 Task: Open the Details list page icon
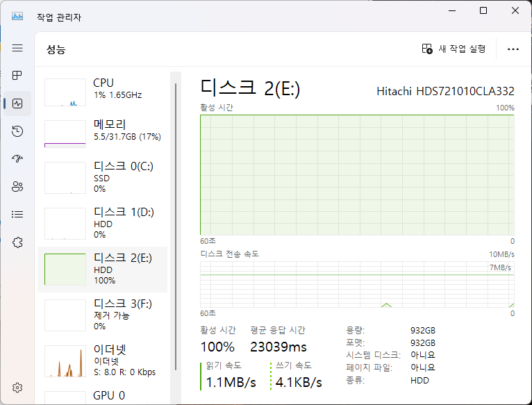pos(17,214)
